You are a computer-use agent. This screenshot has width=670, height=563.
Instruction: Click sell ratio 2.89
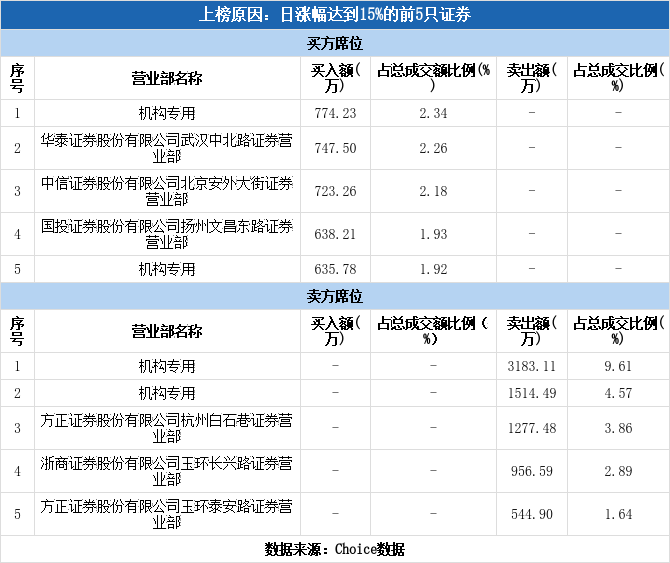click(x=618, y=471)
